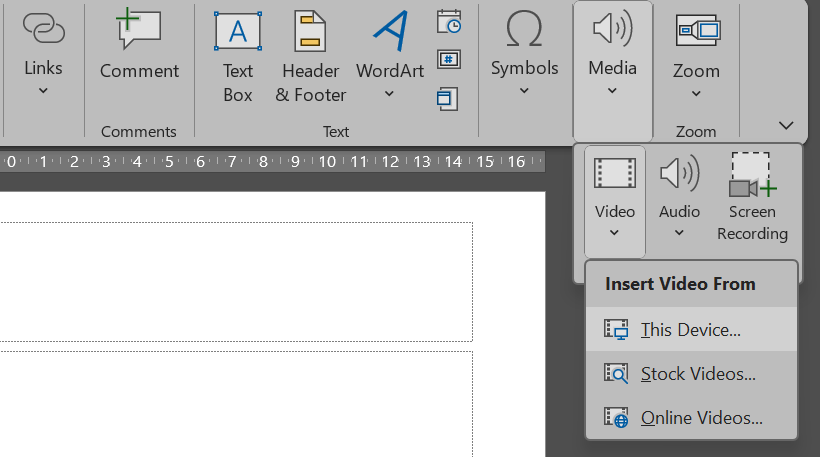Click the Video dropdown button
820x457 pixels.
(x=614, y=201)
